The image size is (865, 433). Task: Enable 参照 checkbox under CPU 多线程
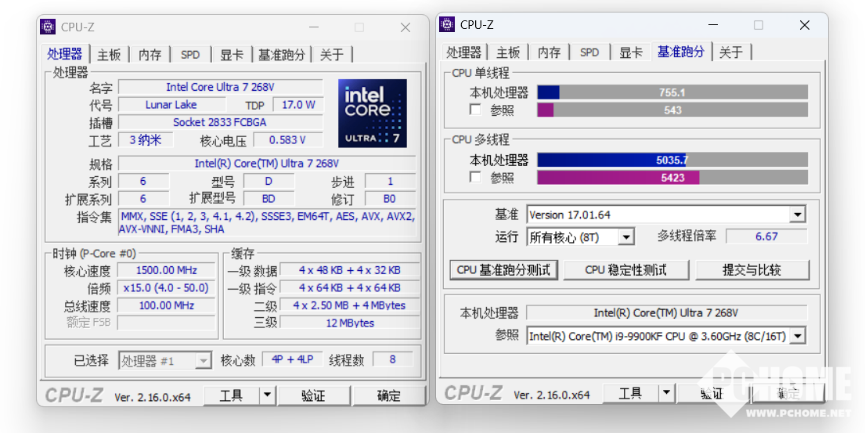pyautogui.click(x=475, y=177)
